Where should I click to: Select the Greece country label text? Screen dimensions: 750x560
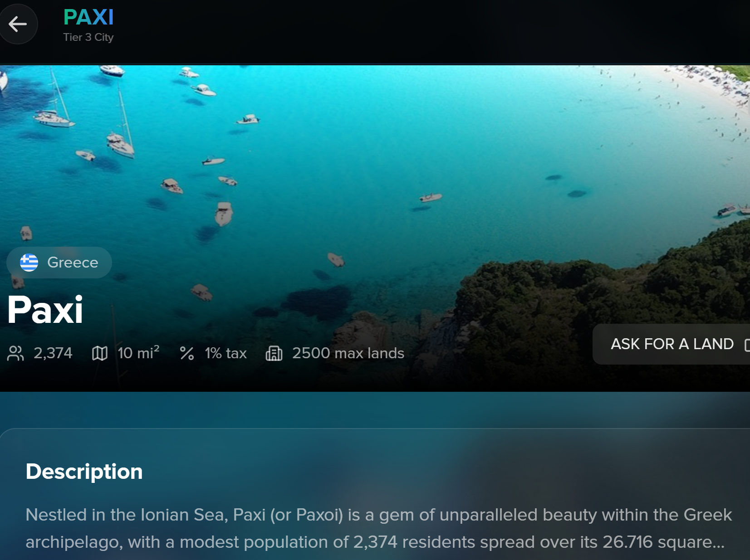coord(73,263)
